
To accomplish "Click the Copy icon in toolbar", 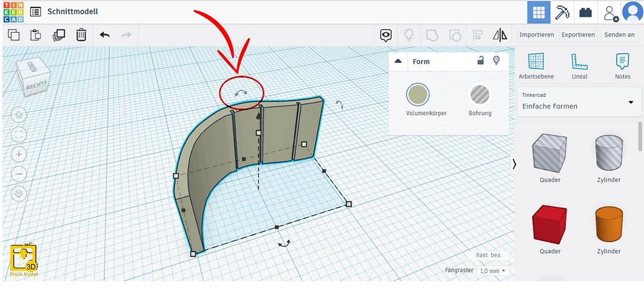I will coord(13,35).
